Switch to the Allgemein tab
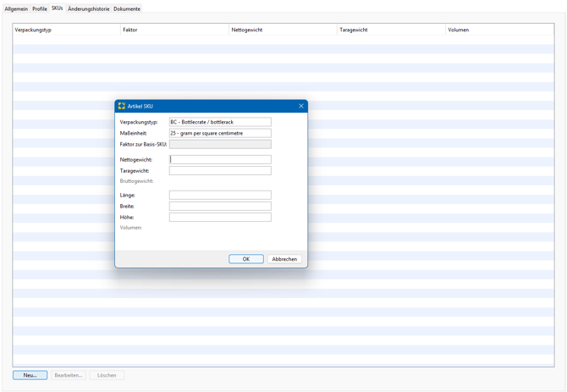This screenshot has width=567, height=392. pos(16,8)
